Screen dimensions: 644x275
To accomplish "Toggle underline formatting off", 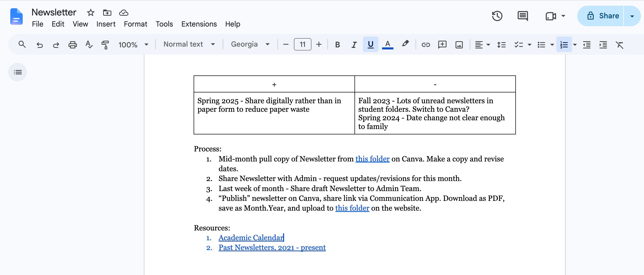I will pyautogui.click(x=370, y=45).
